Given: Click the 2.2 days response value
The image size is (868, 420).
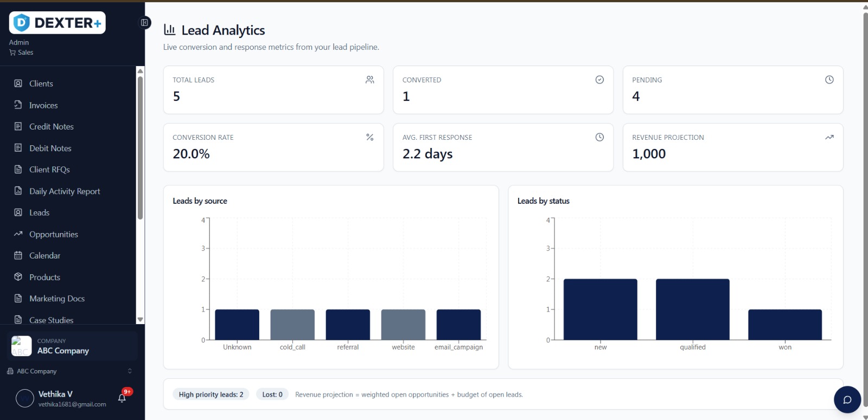Looking at the screenshot, I should pyautogui.click(x=427, y=154).
